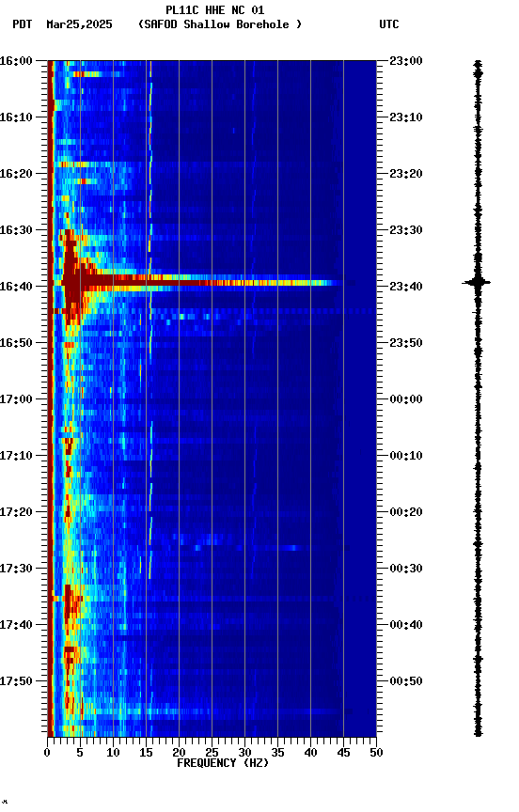Click the UTC timezone label
Image resolution: width=519 pixels, height=812 pixels.
pyautogui.click(x=389, y=24)
